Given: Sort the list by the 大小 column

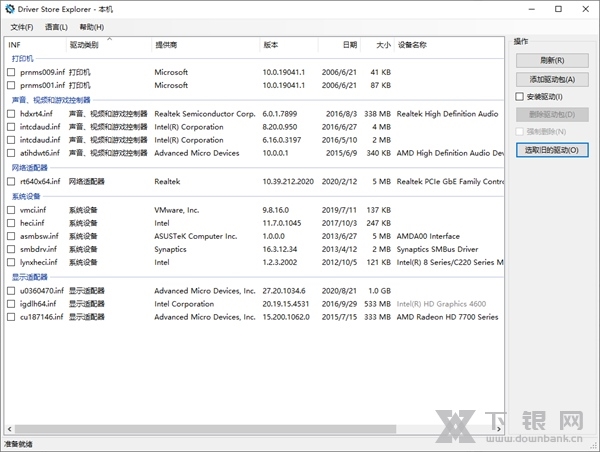Looking at the screenshot, I should tap(383, 45).
